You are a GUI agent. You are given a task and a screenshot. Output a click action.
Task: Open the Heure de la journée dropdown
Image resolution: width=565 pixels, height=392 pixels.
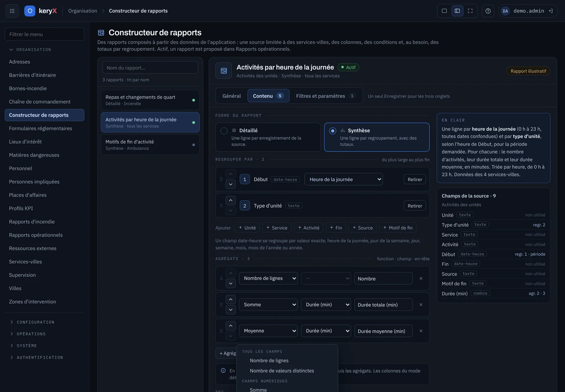pyautogui.click(x=344, y=179)
